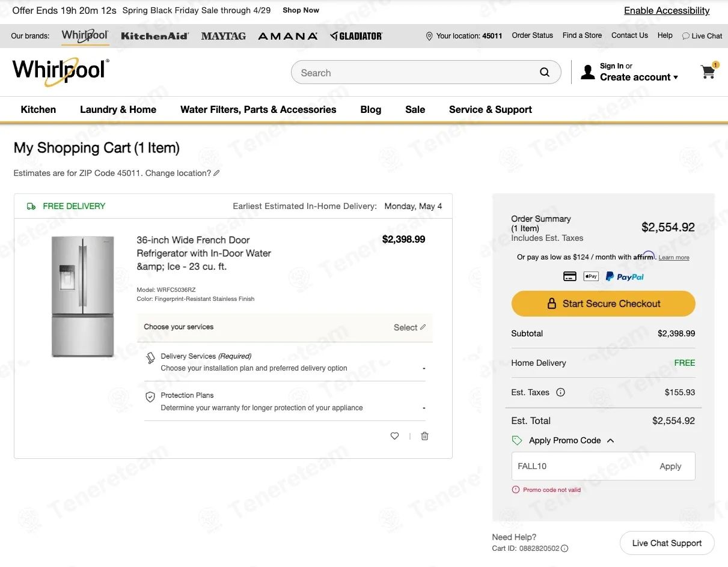Click the Monday, May 4 delivery date
728x567 pixels.
tap(413, 206)
